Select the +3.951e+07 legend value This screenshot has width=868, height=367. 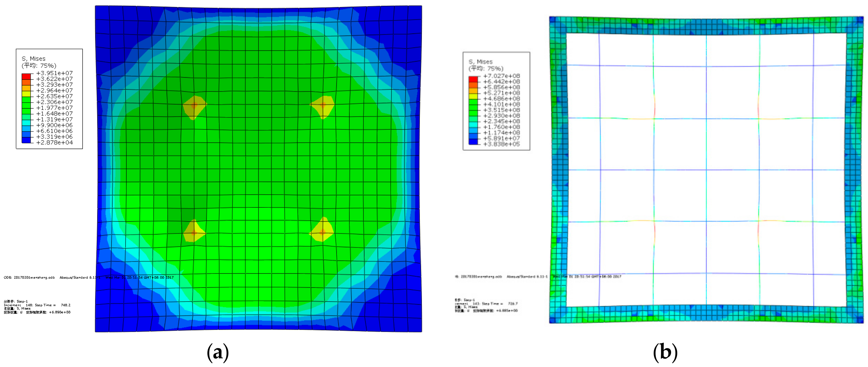[54, 73]
